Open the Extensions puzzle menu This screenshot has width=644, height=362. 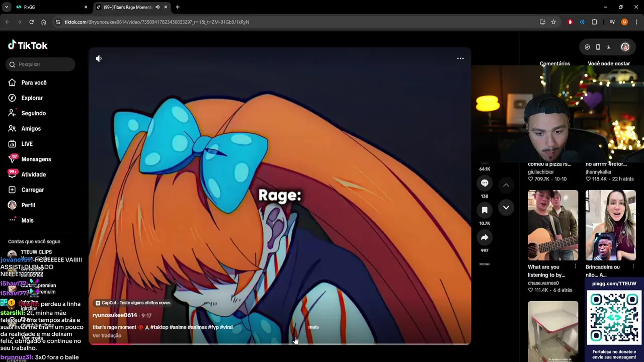595,22
